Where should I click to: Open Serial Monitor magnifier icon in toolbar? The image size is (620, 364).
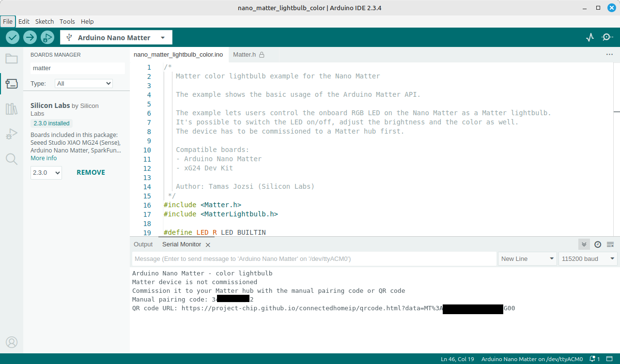click(x=607, y=37)
